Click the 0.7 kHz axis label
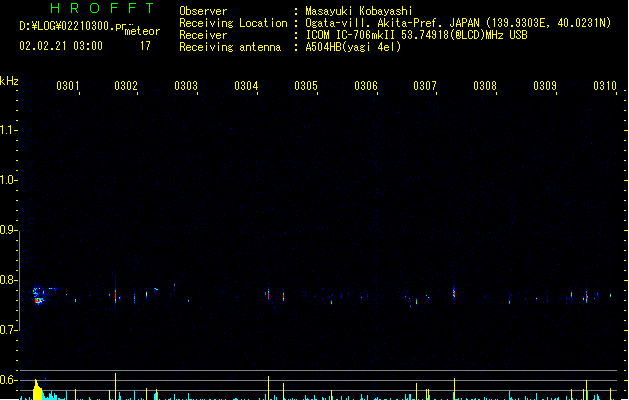This screenshot has width=629, height=400. point(7,330)
